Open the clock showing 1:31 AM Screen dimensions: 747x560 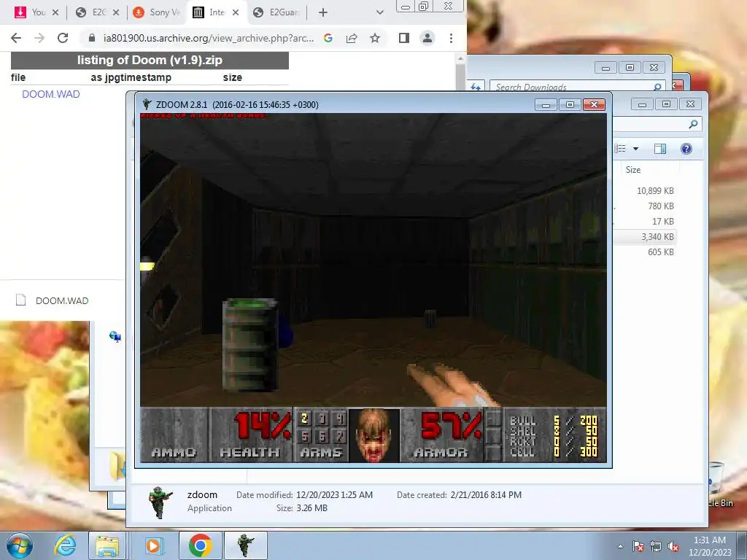(710, 546)
